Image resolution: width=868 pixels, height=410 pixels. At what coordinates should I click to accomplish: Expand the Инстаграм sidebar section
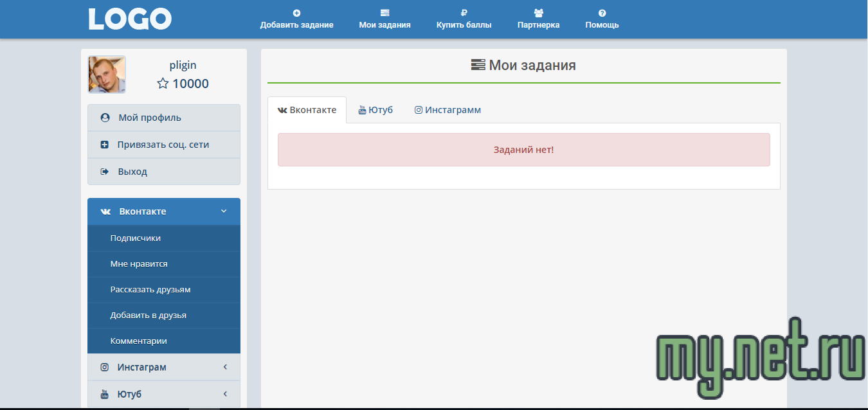pyautogui.click(x=225, y=367)
